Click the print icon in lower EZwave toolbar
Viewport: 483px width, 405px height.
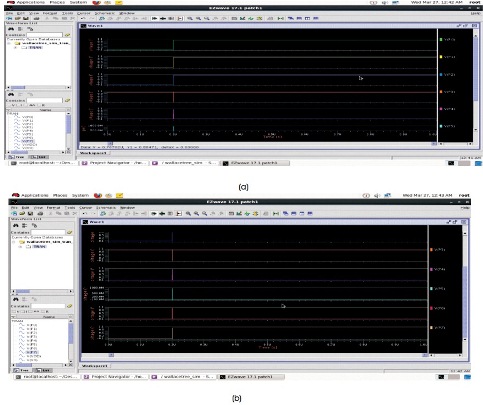point(40,214)
